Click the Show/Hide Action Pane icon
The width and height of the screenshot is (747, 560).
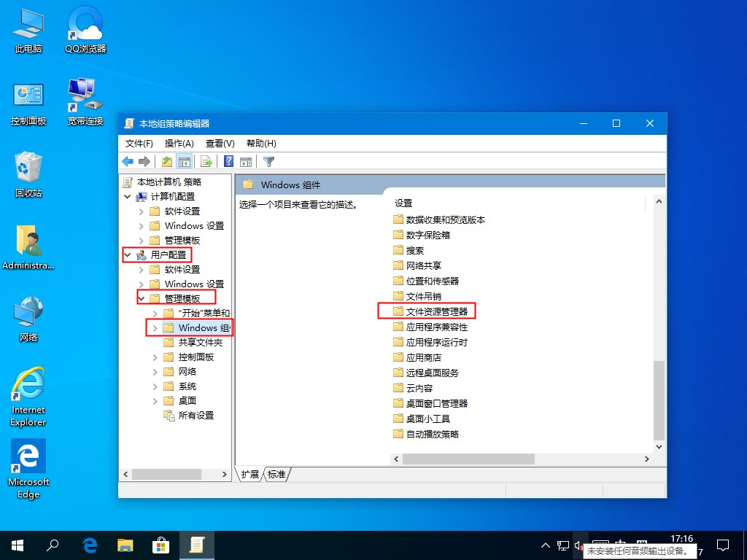[x=245, y=161]
